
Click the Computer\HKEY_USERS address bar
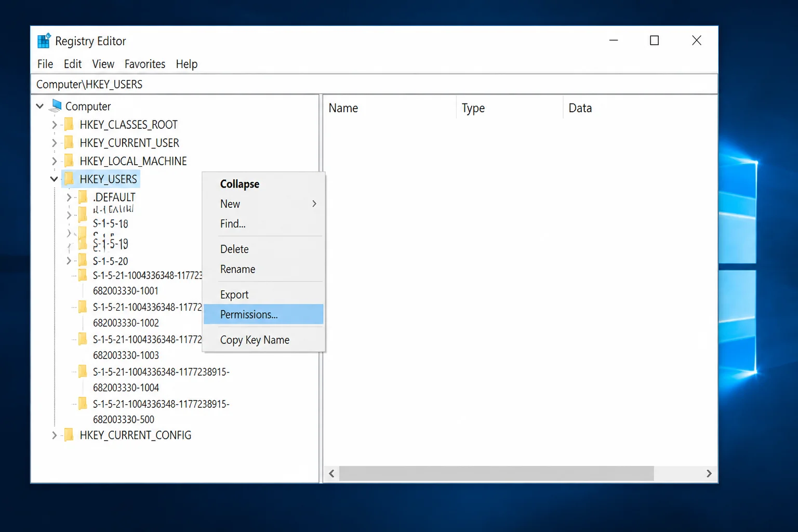[x=374, y=84]
